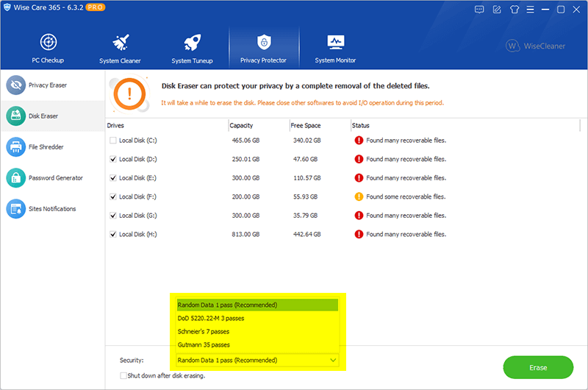Choose Random Data 1 pass (Recommended) option
This screenshot has height=390, width=588.
click(x=257, y=305)
